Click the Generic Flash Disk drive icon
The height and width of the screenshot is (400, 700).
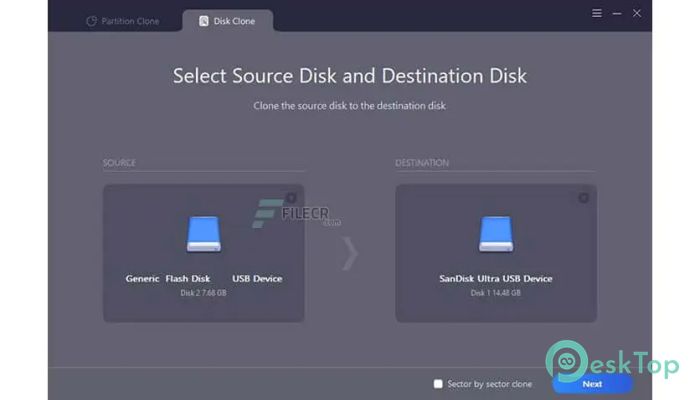pyautogui.click(x=204, y=235)
